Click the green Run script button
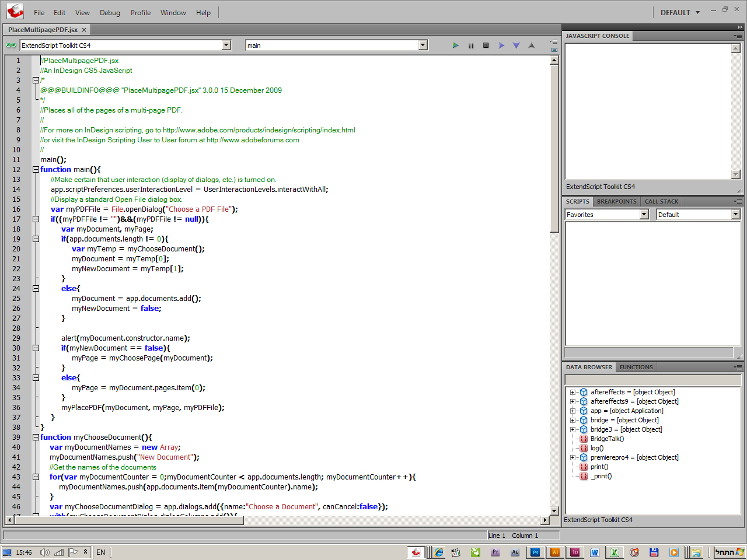The height and width of the screenshot is (560, 747). 455,45
